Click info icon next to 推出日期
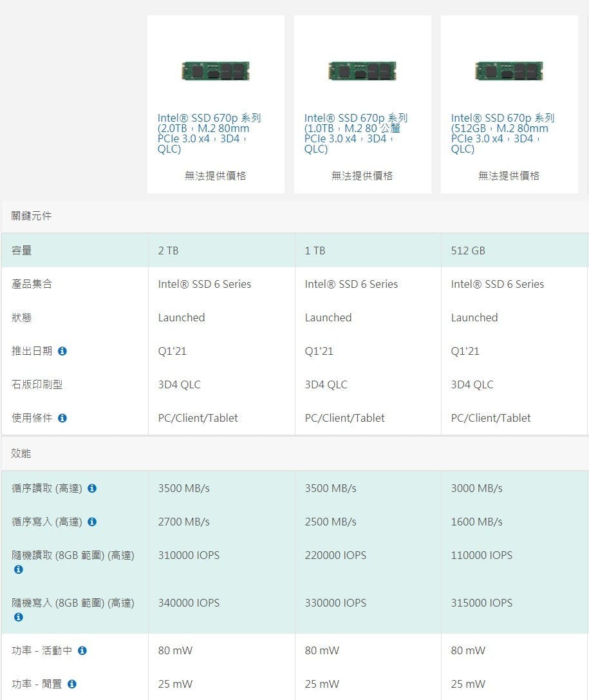 coord(62,352)
